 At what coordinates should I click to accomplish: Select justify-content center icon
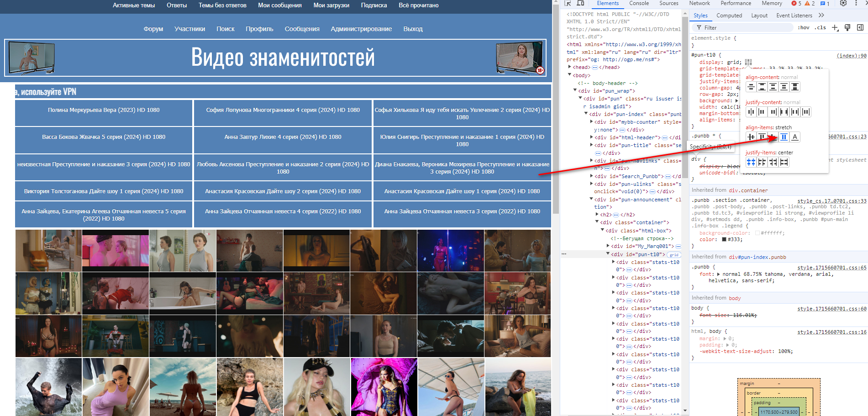click(x=751, y=112)
